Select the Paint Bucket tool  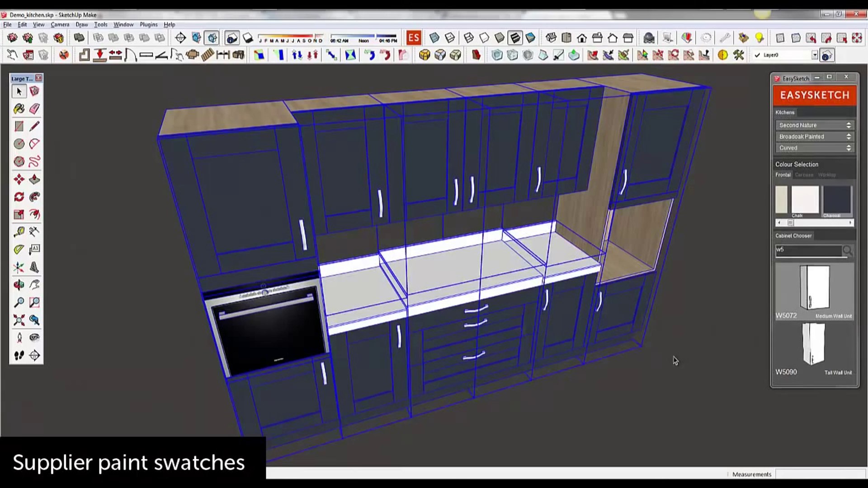click(19, 109)
